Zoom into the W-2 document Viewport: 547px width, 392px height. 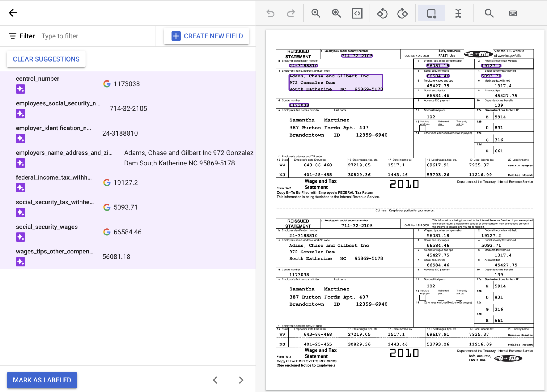[336, 13]
